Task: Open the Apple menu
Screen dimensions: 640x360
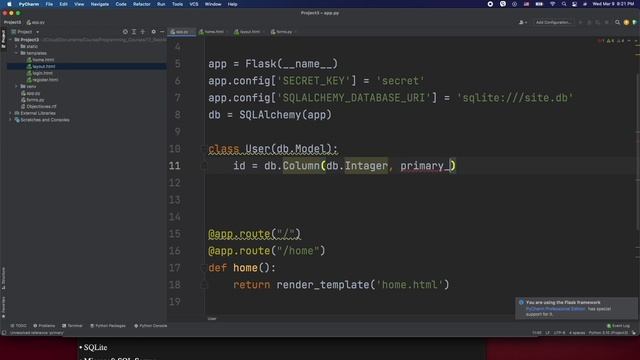Action: [9, 4]
